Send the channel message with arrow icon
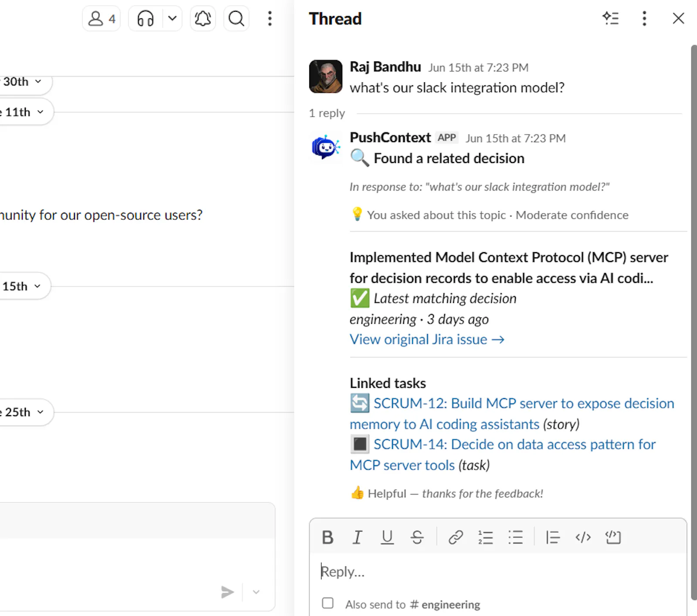697x616 pixels. pyautogui.click(x=227, y=592)
